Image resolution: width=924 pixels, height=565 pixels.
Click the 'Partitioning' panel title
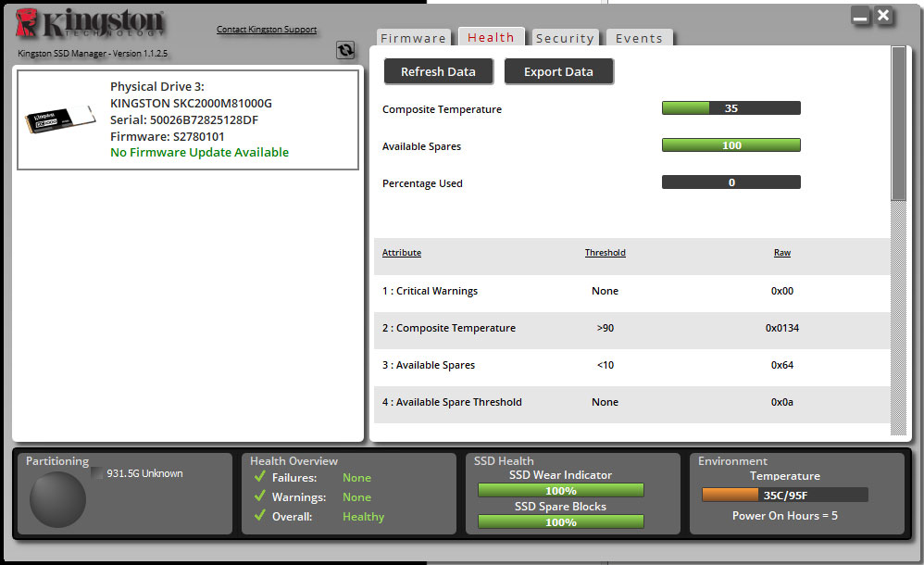[57, 461]
